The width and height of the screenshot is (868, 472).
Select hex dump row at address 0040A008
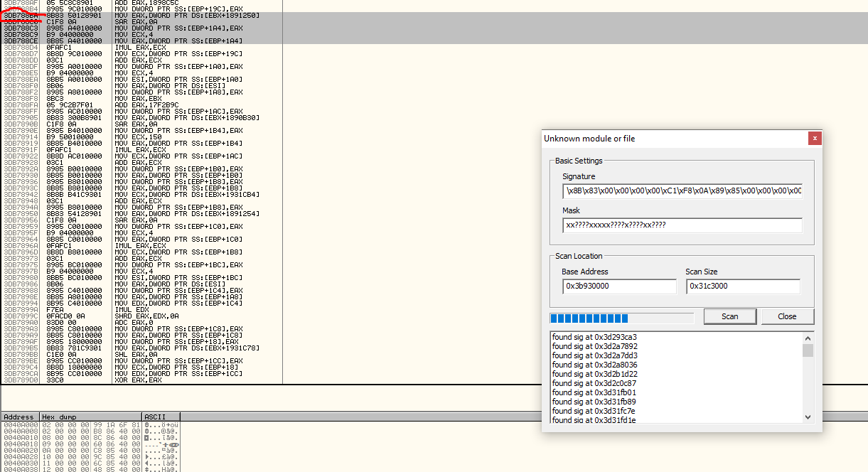[90, 430]
